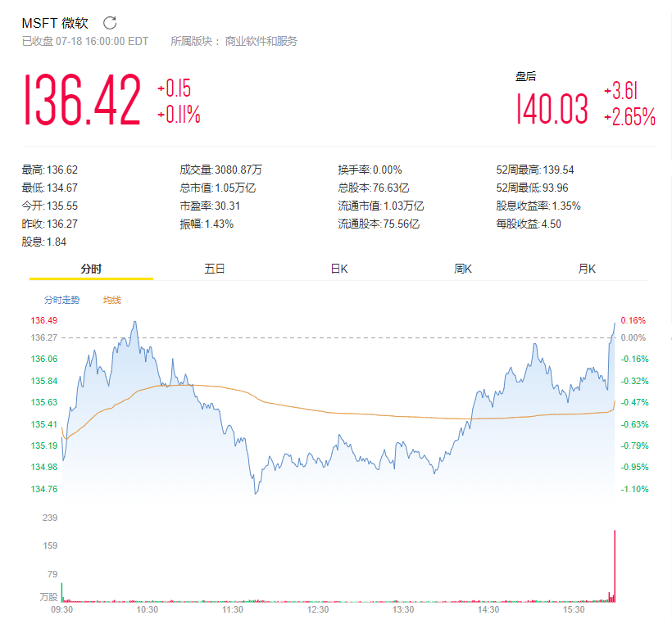The width and height of the screenshot is (672, 620).
Task: Click the current price 136.42
Action: coord(82,100)
